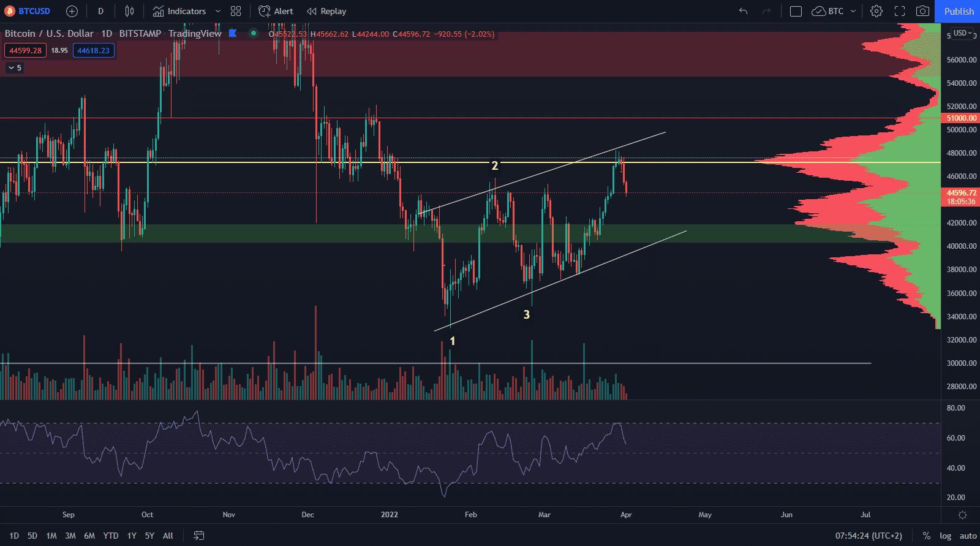Open the USD currency dropdown
The height and width of the screenshot is (546, 980).
(x=962, y=33)
